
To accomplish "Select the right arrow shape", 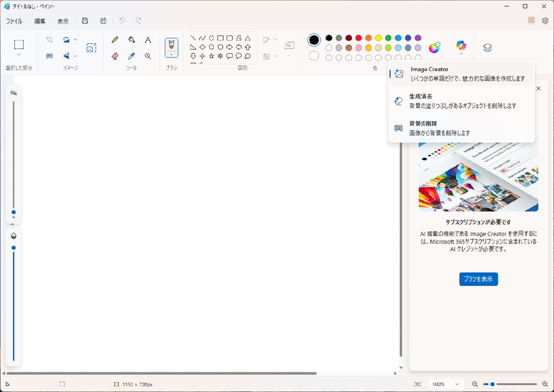I will pyautogui.click(x=230, y=46).
